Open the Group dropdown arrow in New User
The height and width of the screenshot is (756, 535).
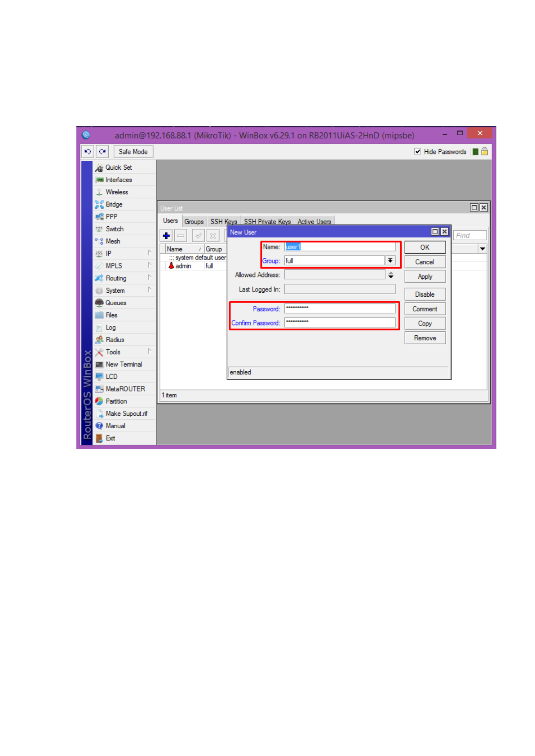point(390,260)
